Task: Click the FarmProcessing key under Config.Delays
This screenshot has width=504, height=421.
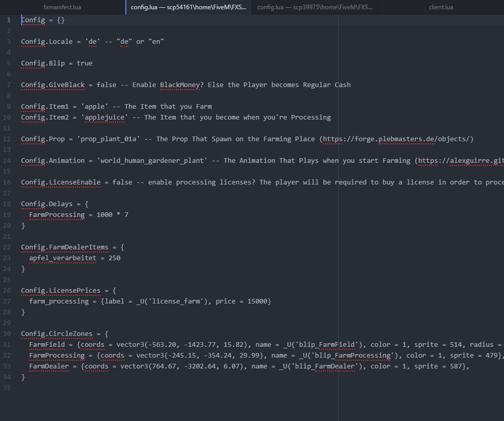Action: click(57, 215)
